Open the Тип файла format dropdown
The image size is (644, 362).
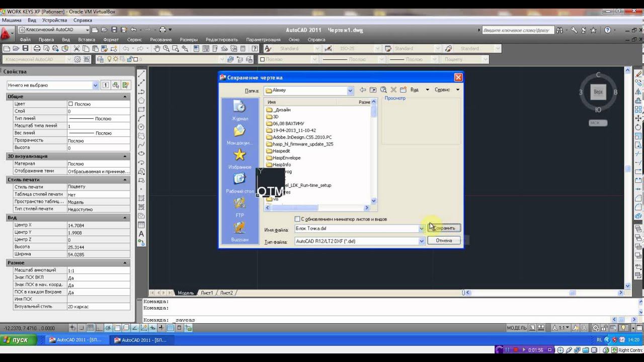coord(422,241)
